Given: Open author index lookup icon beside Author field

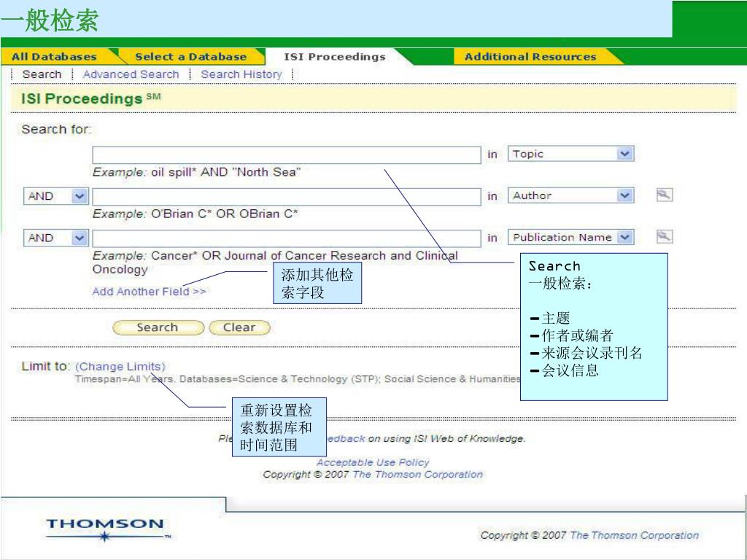Looking at the screenshot, I should (x=664, y=195).
